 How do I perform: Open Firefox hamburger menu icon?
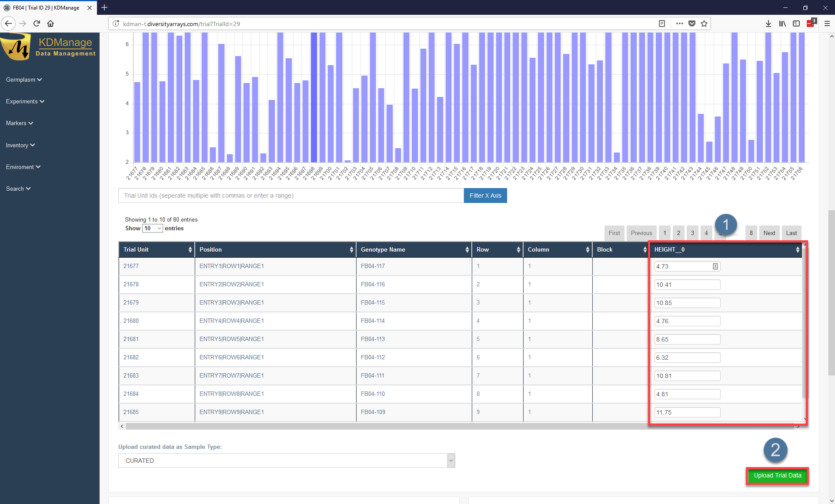pyautogui.click(x=827, y=23)
